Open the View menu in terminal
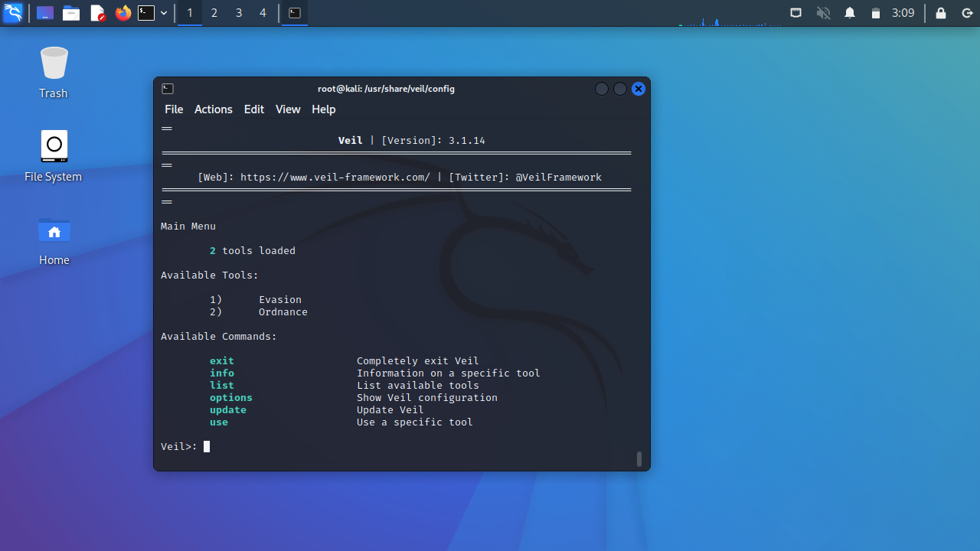980x551 pixels. [288, 109]
